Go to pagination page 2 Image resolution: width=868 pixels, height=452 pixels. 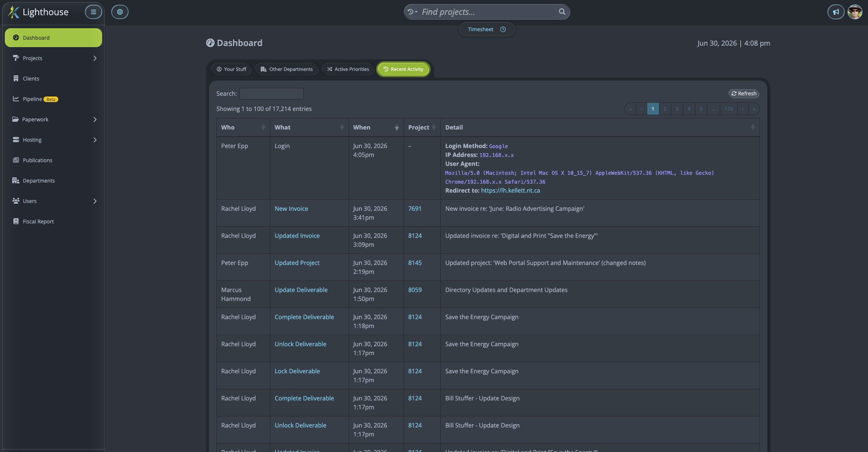point(665,109)
